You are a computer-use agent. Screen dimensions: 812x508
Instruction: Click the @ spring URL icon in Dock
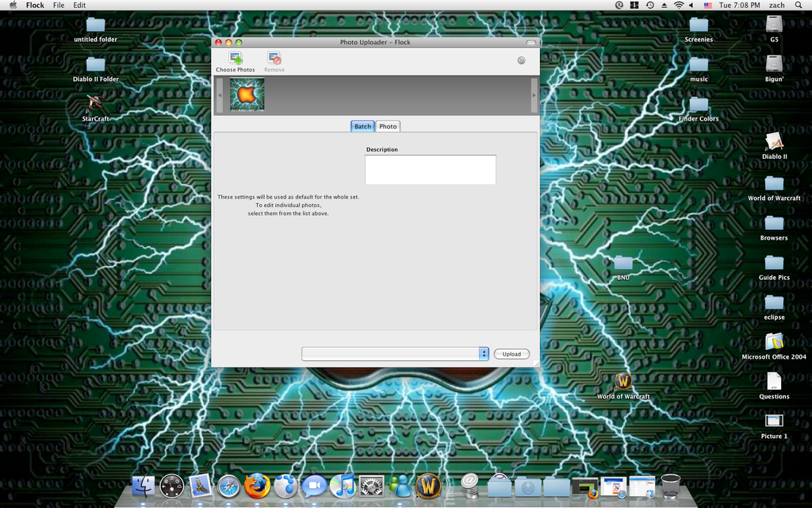point(469,487)
